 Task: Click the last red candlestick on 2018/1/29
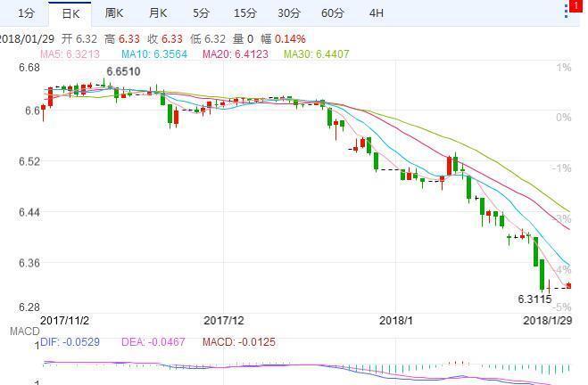(569, 286)
